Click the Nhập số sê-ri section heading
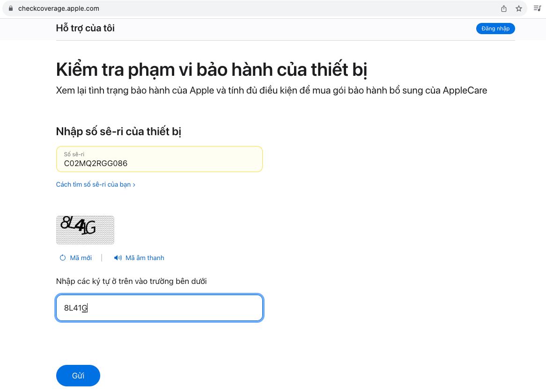 (118, 131)
